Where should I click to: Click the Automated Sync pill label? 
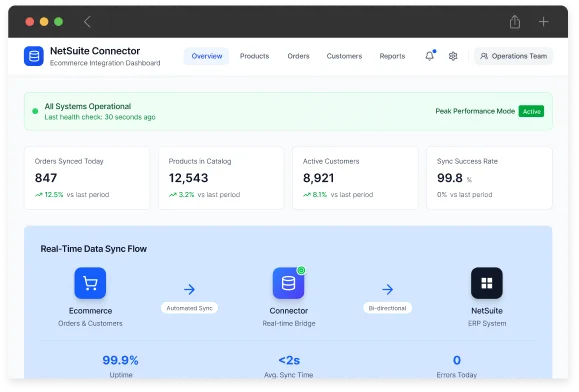tap(189, 308)
